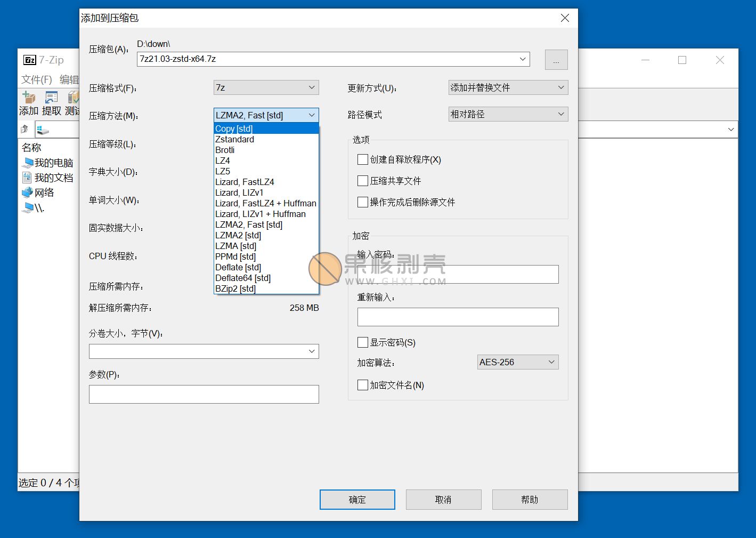Select 网络 in the 7-Zip file list
756x538 pixels.
[38, 192]
